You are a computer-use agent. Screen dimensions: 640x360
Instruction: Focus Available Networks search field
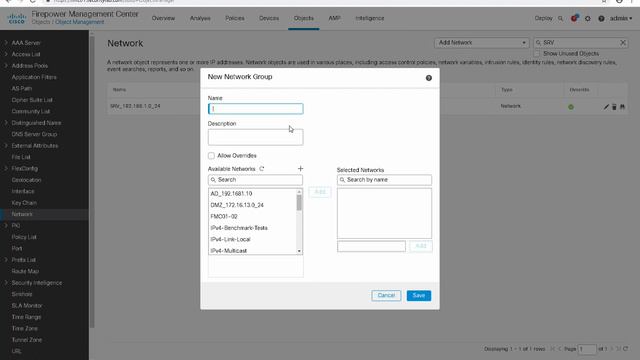tap(256, 180)
